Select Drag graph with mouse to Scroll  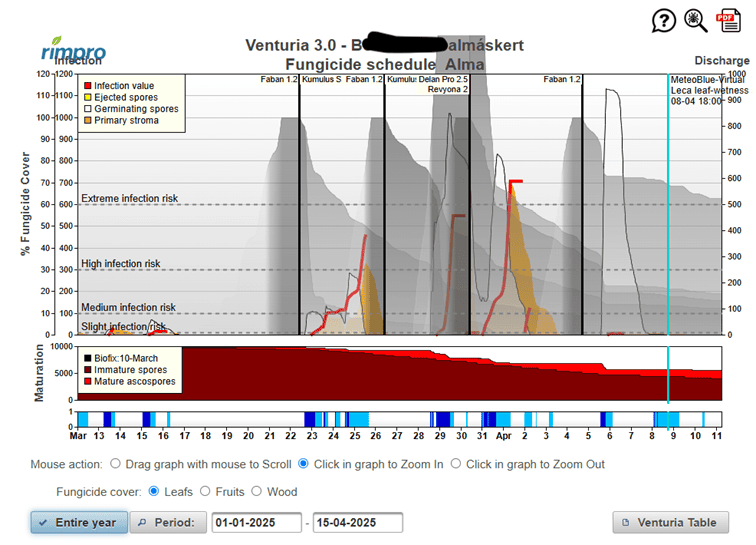(x=116, y=464)
